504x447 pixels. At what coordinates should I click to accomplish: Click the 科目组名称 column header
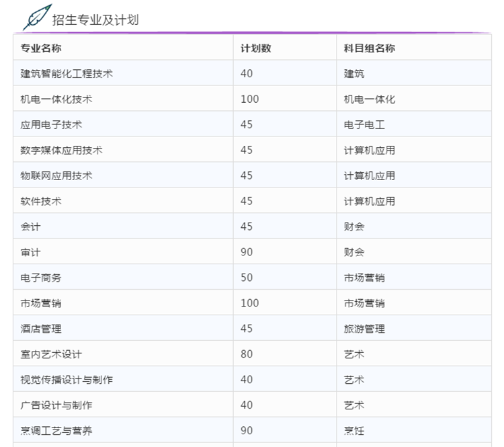coord(369,48)
